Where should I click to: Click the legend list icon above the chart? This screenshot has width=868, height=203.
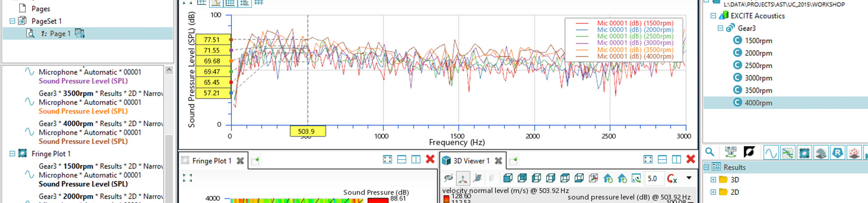click(245, 3)
